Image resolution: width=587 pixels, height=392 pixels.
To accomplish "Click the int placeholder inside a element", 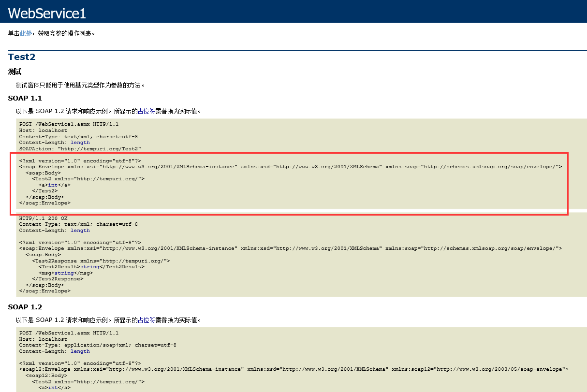I will click(x=53, y=185).
